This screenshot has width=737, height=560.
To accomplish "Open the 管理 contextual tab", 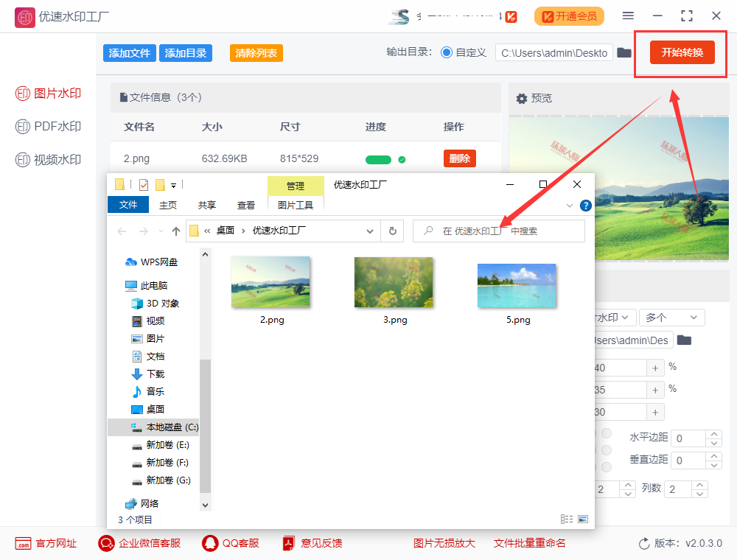I will click(296, 186).
